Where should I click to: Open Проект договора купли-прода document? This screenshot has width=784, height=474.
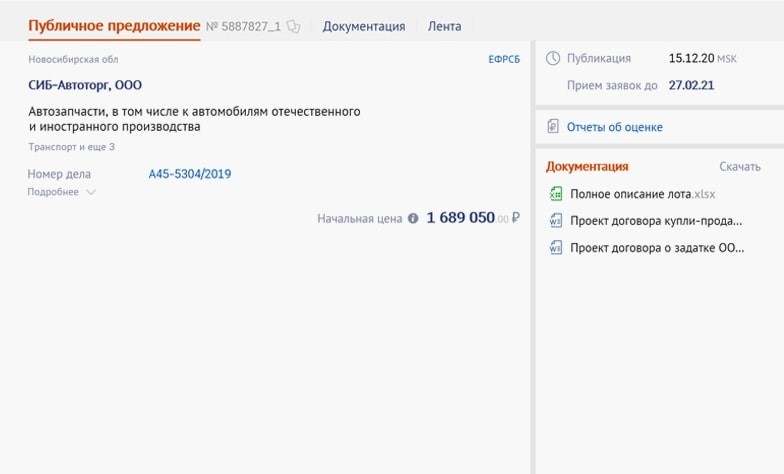(x=656, y=221)
